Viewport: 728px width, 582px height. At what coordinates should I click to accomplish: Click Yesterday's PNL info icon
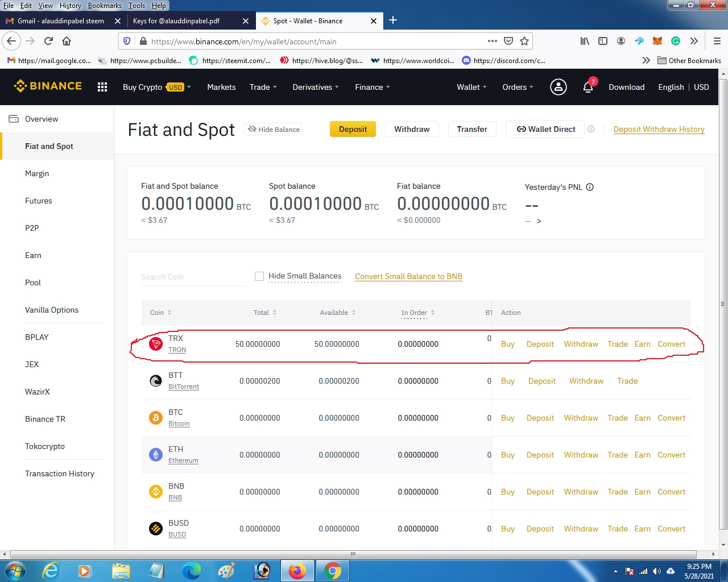tap(590, 187)
